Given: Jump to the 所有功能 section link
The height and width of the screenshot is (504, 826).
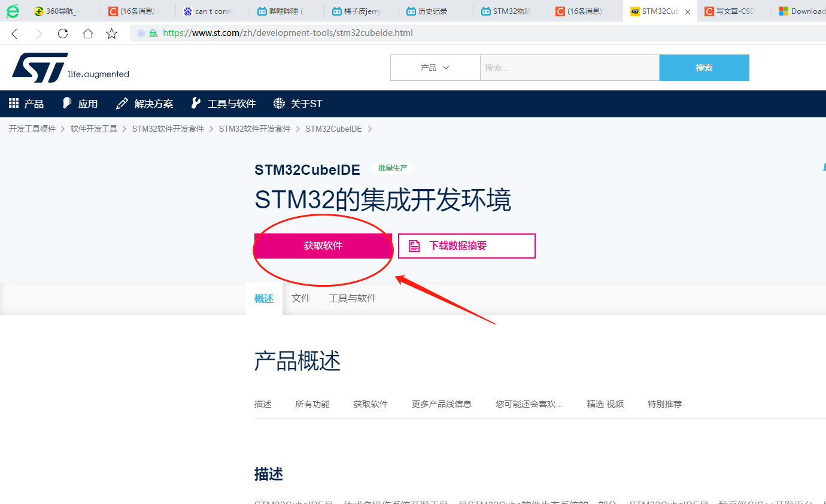Looking at the screenshot, I should 312,404.
